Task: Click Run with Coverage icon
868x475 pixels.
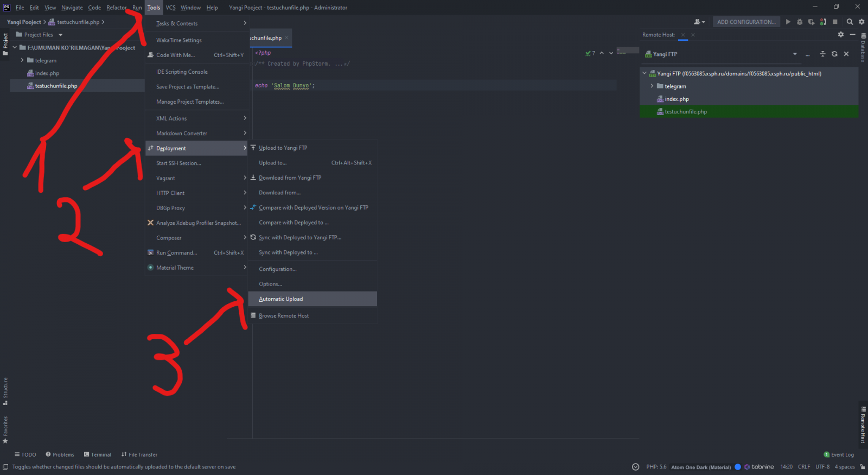Action: pos(812,22)
